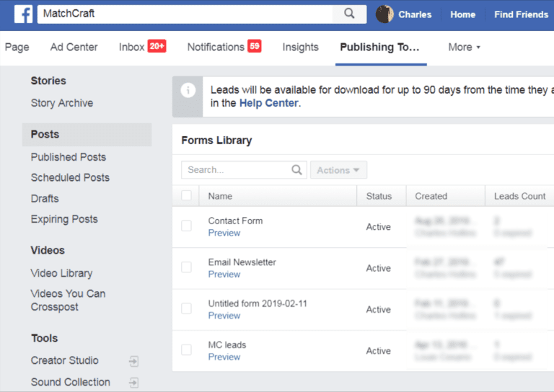Open Sound Collection tool
This screenshot has width=554, height=392.
pos(70,382)
